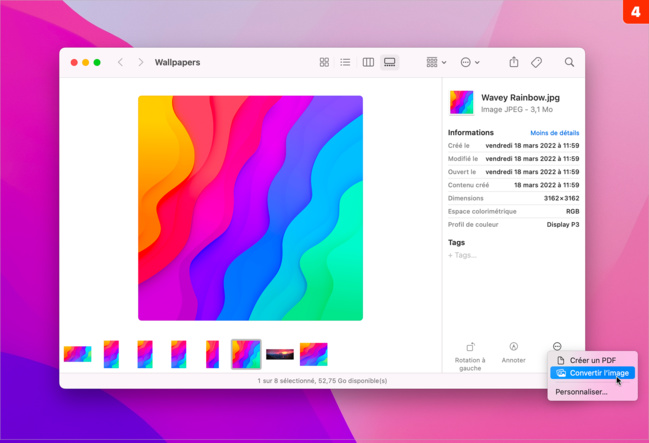
Task: Click the Modifié le date value
Action: (532, 159)
